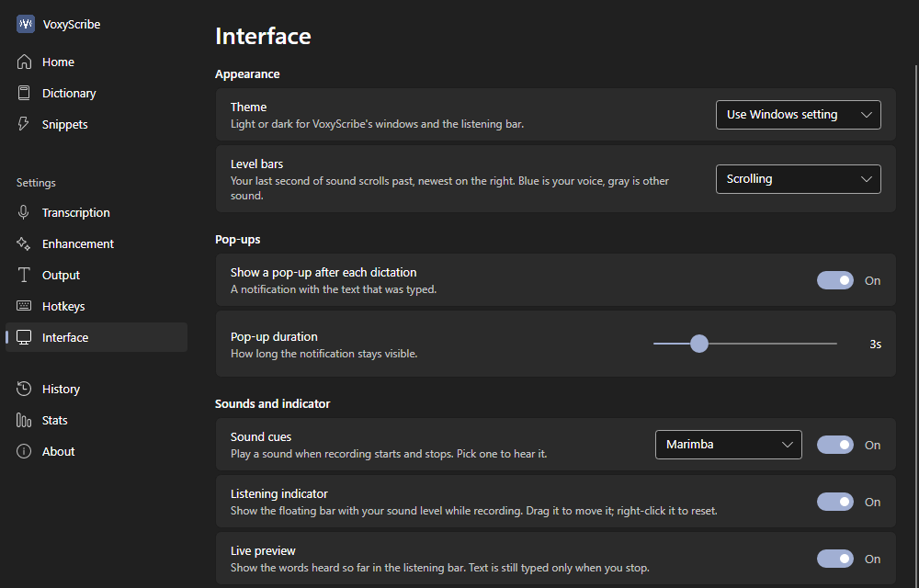The width and height of the screenshot is (919, 588).
Task: Select the Interface label in sidebar
Action: pos(65,337)
